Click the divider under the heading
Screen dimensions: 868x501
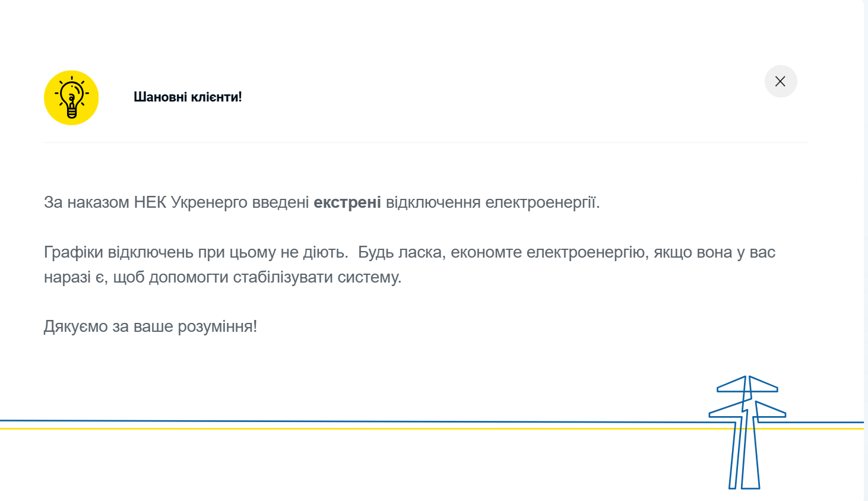coord(425,141)
